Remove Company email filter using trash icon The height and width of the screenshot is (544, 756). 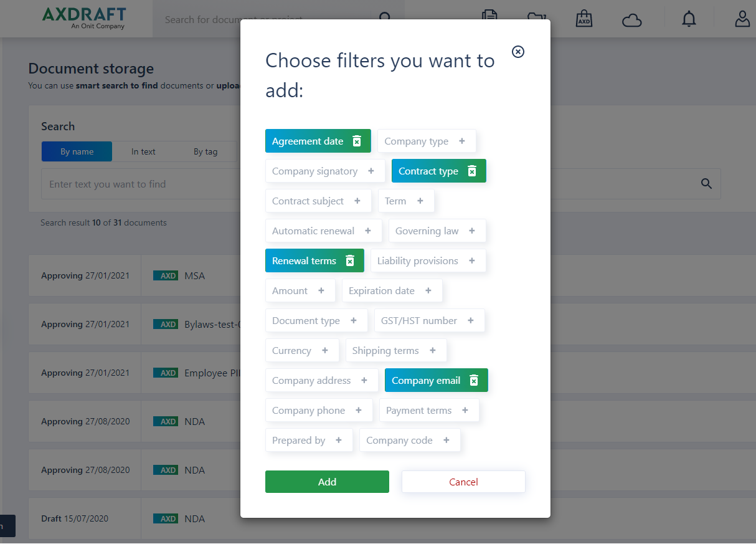pyautogui.click(x=474, y=381)
